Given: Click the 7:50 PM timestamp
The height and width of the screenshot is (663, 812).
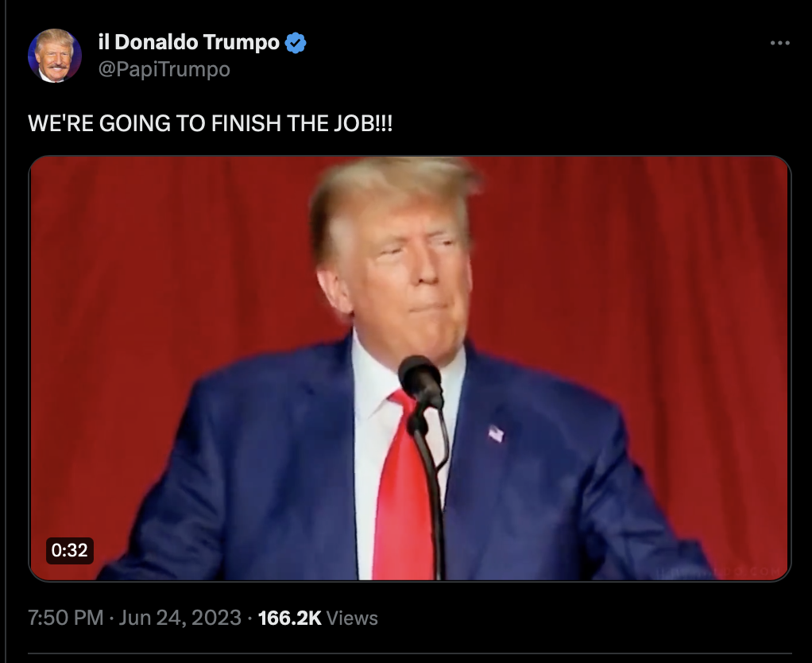Looking at the screenshot, I should click(66, 618).
